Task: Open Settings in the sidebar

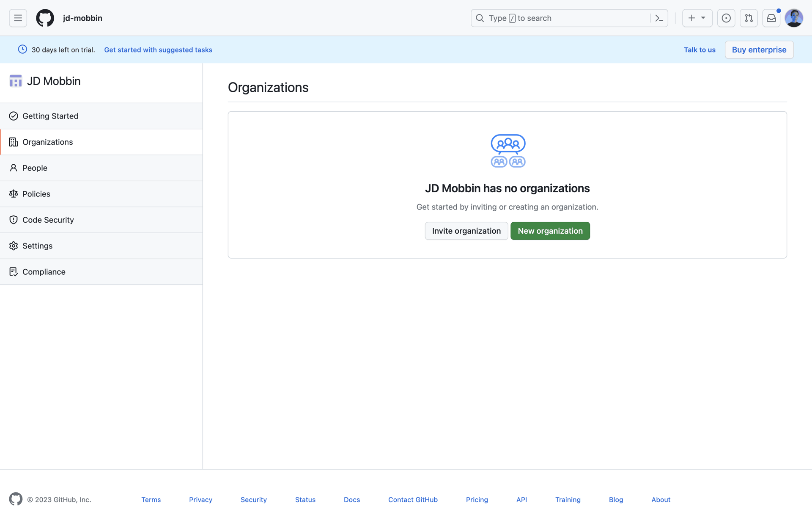Action: tap(101, 246)
